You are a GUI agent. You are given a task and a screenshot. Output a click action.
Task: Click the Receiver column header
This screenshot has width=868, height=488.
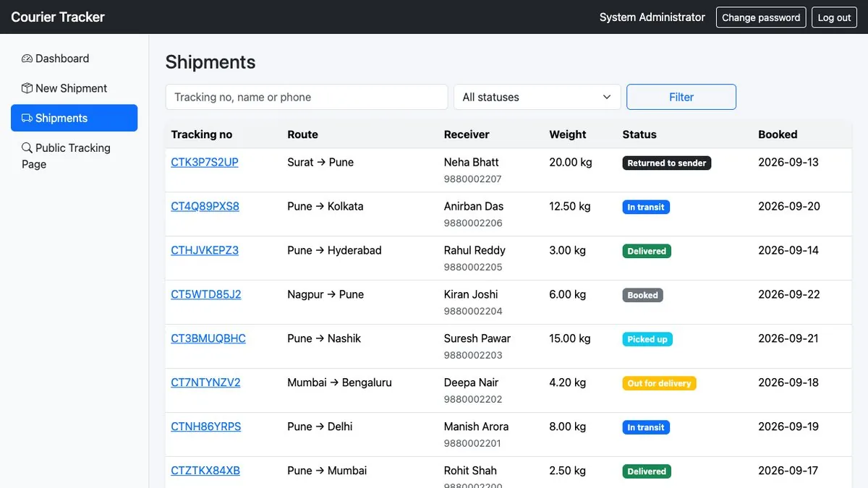click(x=467, y=134)
